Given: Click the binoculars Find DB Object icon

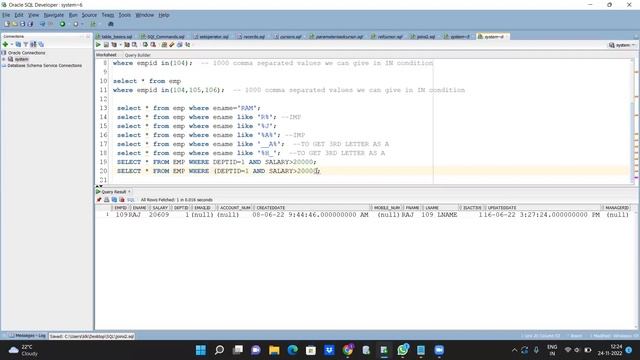Looking at the screenshot, I should click(111, 24).
